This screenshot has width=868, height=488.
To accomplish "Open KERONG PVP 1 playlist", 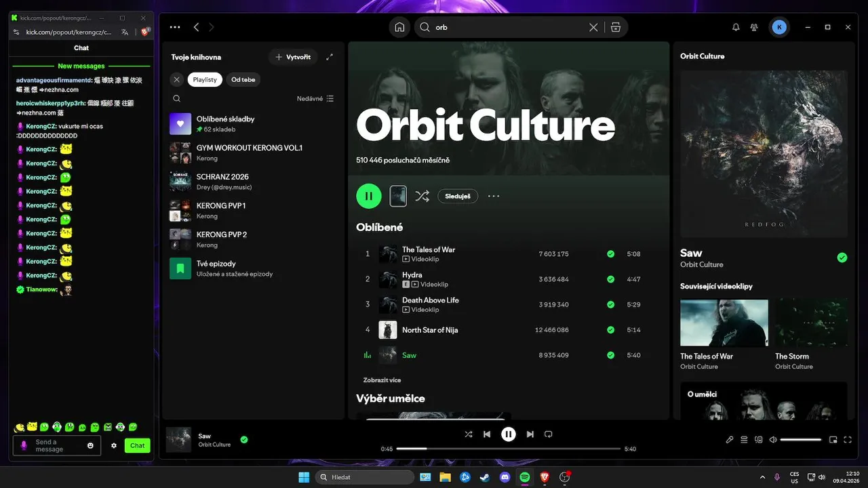I will click(x=254, y=210).
